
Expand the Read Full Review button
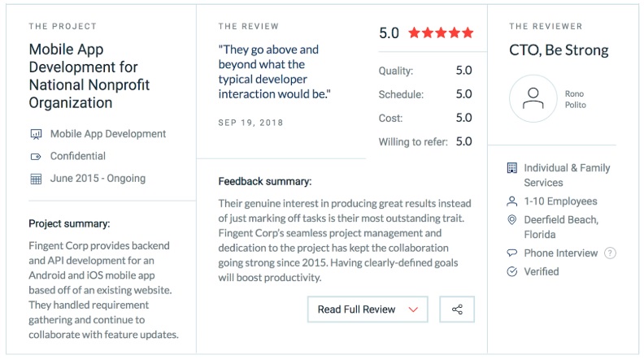[368, 309]
